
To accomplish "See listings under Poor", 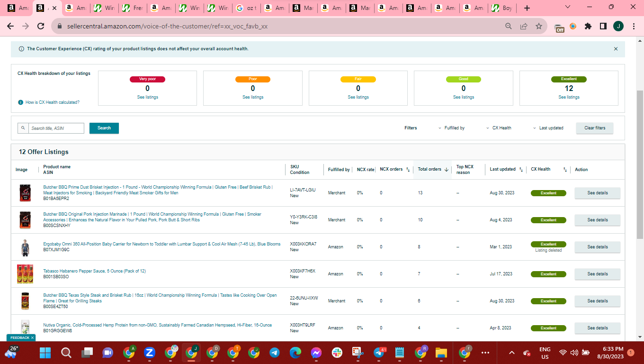I will (x=253, y=97).
